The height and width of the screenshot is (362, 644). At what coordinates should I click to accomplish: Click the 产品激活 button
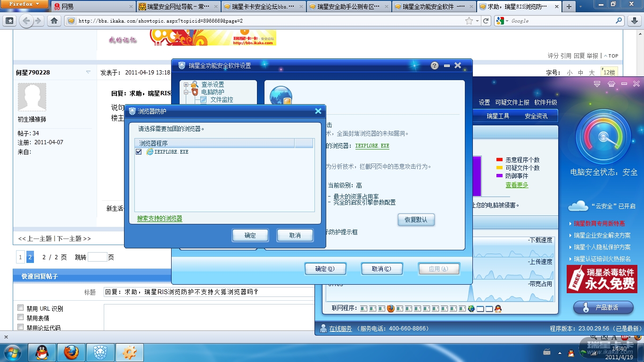pos(603,308)
